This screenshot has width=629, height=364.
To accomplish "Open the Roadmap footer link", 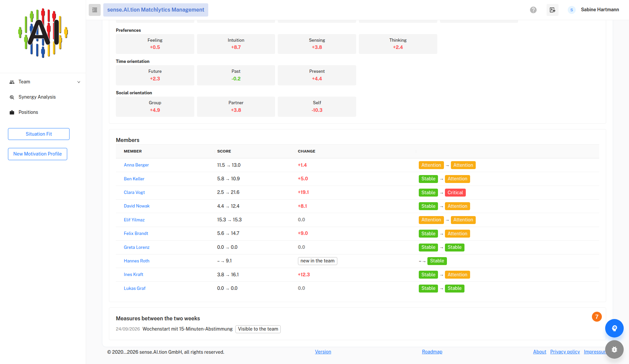I will coord(432,352).
